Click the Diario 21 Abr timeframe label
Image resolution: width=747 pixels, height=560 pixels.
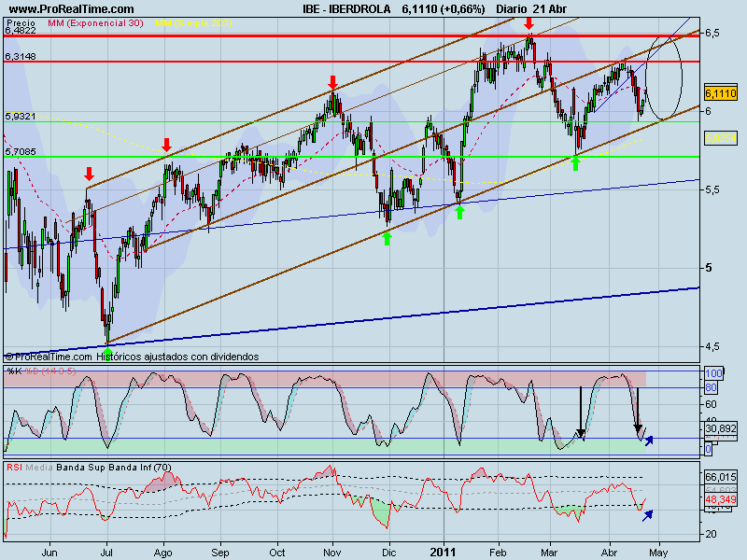coord(531,9)
